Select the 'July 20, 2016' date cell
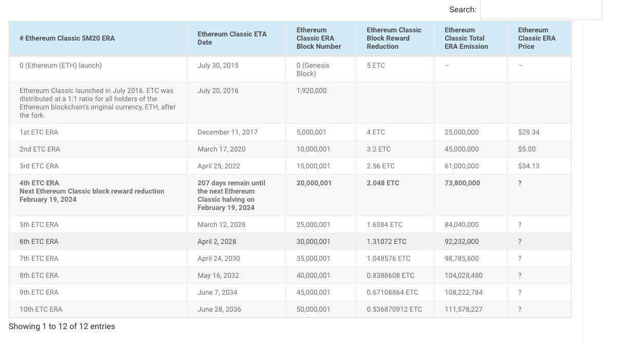Screen dimensions: 644x344 coord(236,103)
